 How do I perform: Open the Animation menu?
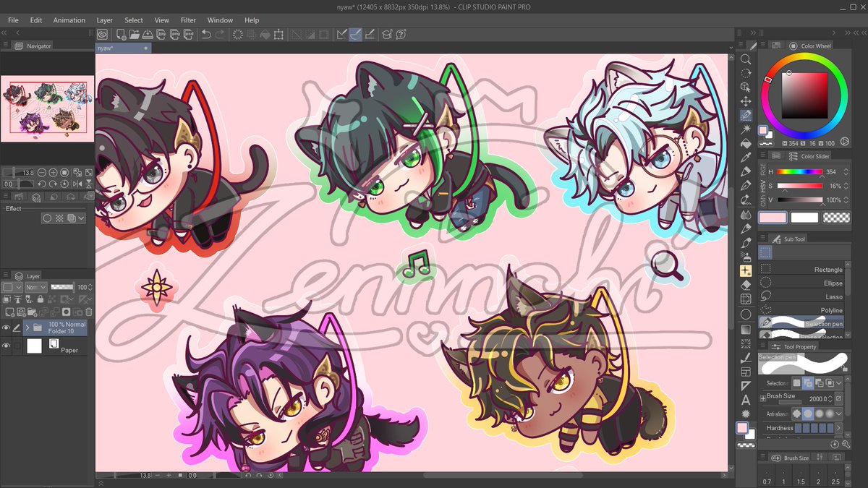[x=69, y=20]
